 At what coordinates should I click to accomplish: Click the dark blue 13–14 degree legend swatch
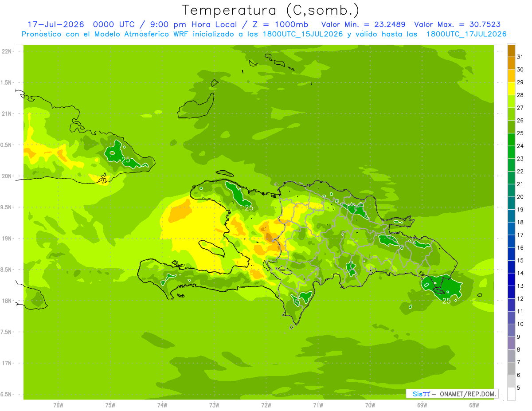pos(511,280)
